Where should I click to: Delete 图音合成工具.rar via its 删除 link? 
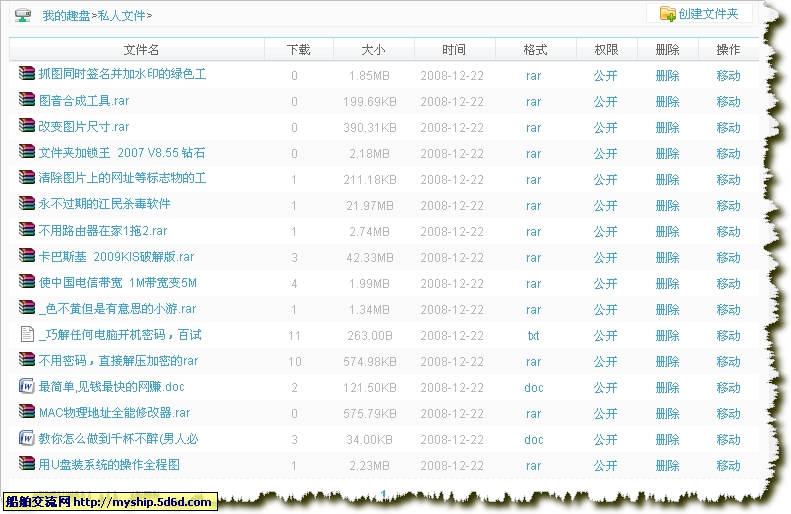667,101
